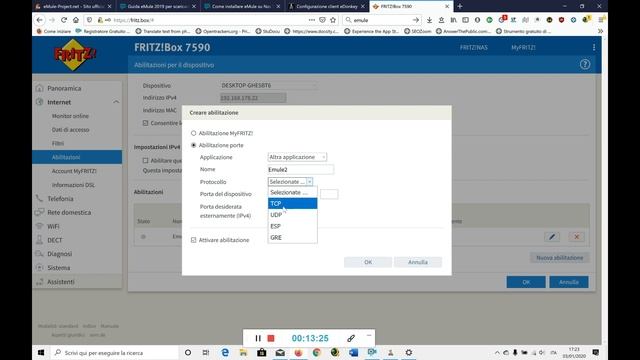Switch to Configurazione client eDonkey tab

(x=326, y=6)
